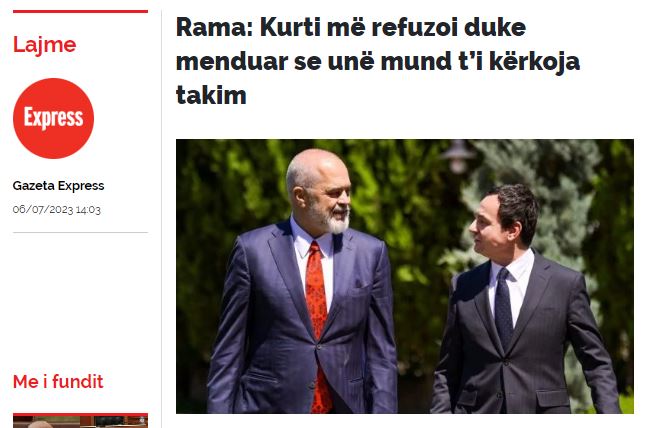The height and width of the screenshot is (428, 651).
Task: Click the grey divider below the timestamp
Action: (x=81, y=232)
